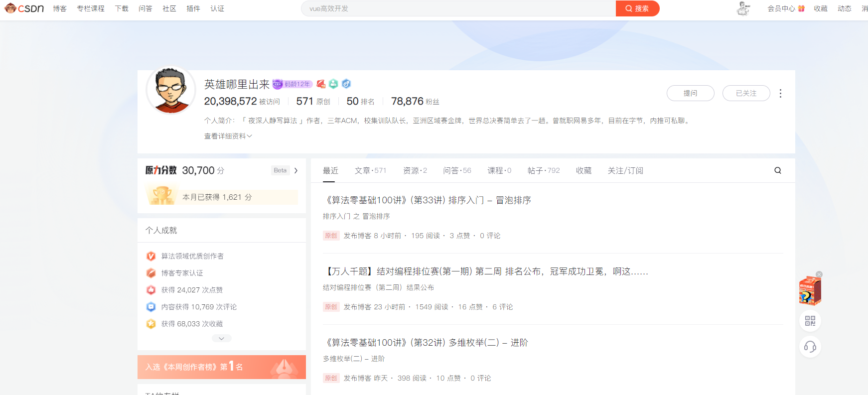Click the Beta label

click(280, 170)
